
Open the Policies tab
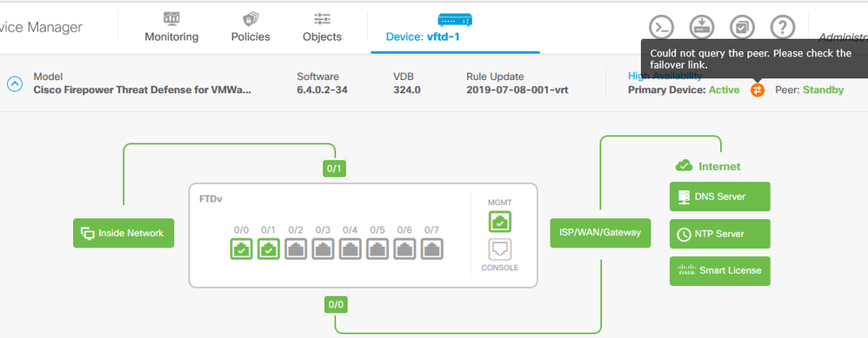coord(250,28)
